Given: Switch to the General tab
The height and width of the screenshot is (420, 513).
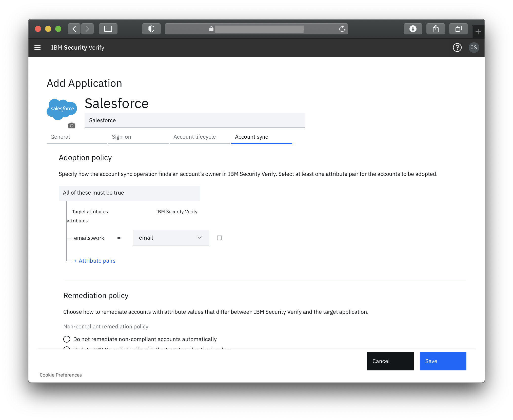Looking at the screenshot, I should pyautogui.click(x=60, y=137).
